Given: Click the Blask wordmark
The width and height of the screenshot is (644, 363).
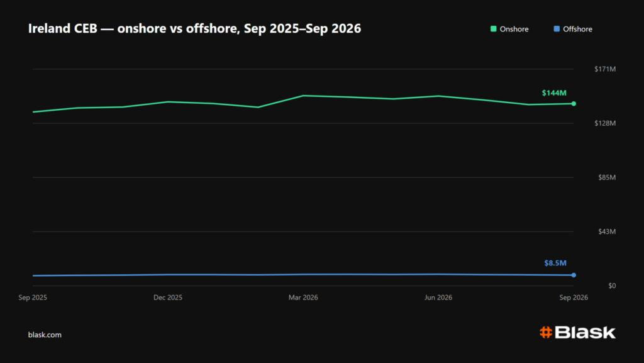Looking at the screenshot, I should coord(586,332).
